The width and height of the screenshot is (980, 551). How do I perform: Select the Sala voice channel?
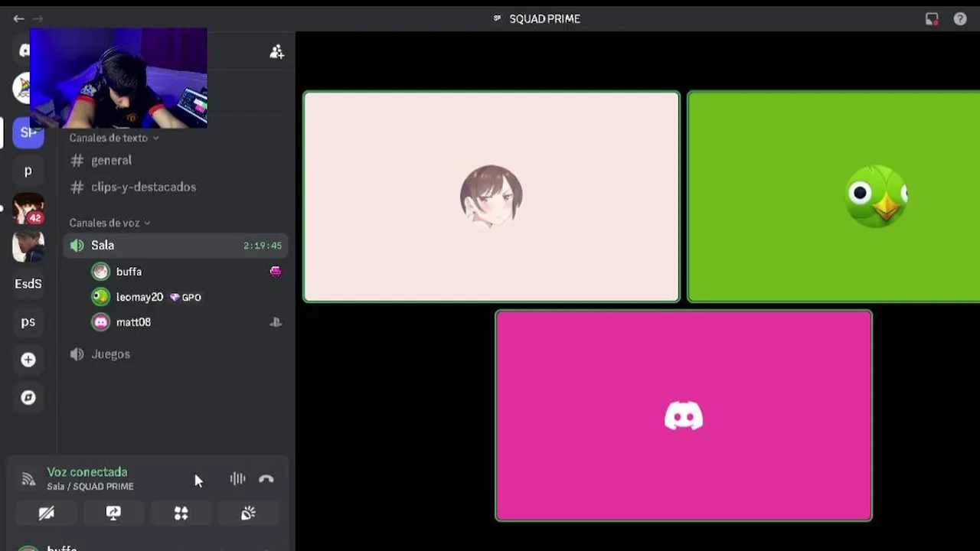pos(175,246)
